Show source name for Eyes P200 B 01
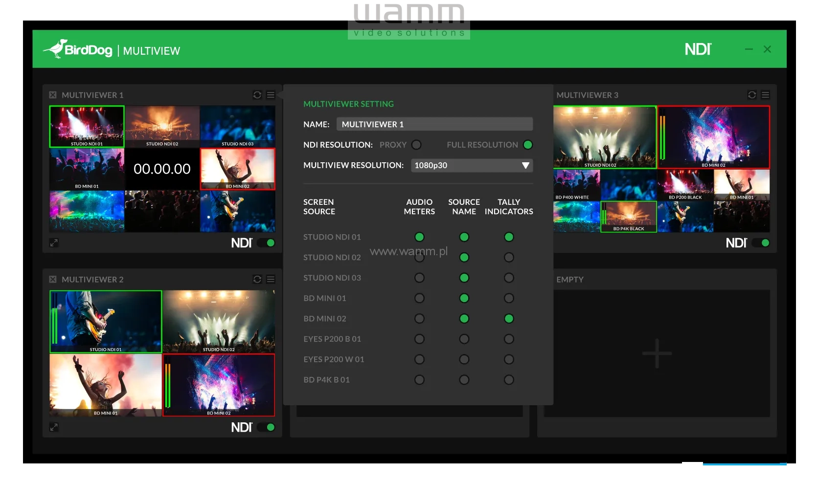The width and height of the screenshot is (818, 504). click(x=464, y=339)
